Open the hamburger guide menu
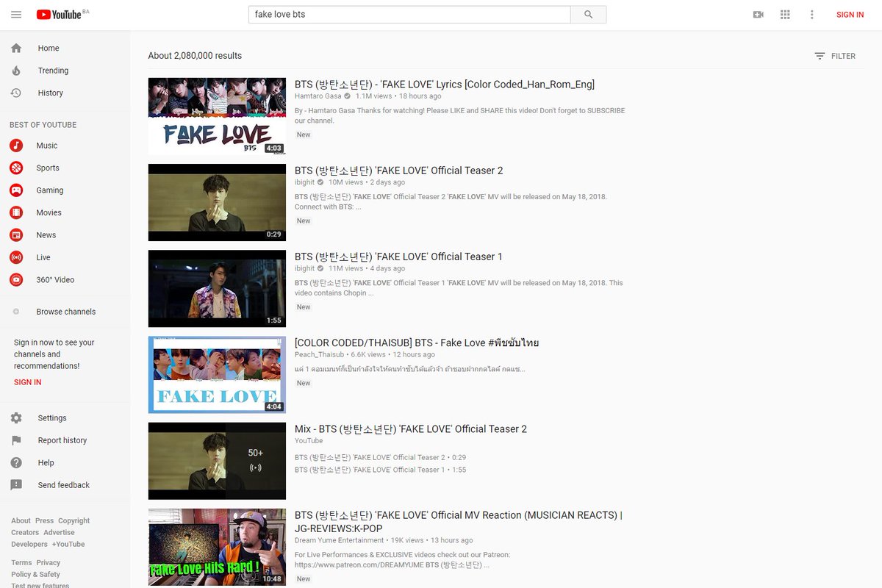 click(x=16, y=15)
